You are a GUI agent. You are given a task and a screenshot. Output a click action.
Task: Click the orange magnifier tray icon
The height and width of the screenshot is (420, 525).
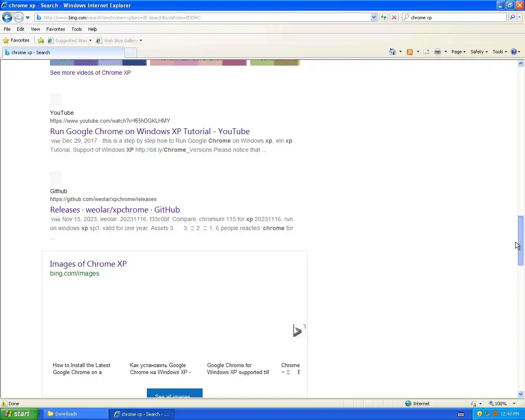click(495, 414)
